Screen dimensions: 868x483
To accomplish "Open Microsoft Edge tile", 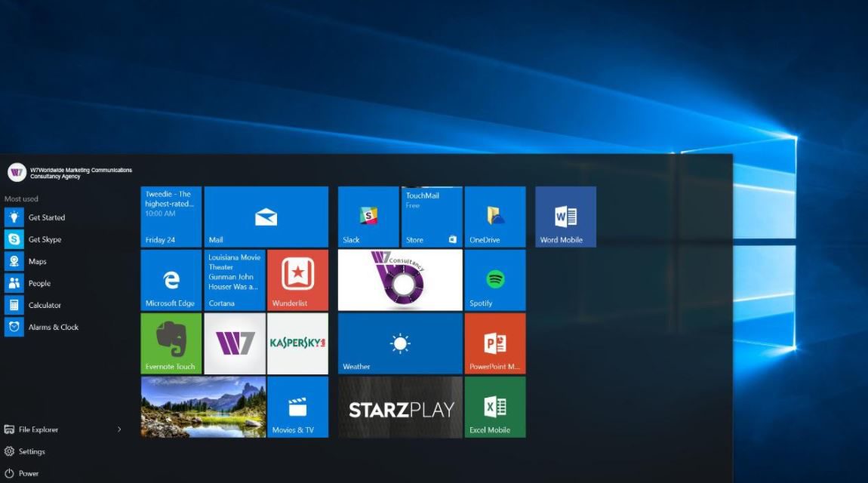I will pyautogui.click(x=171, y=280).
